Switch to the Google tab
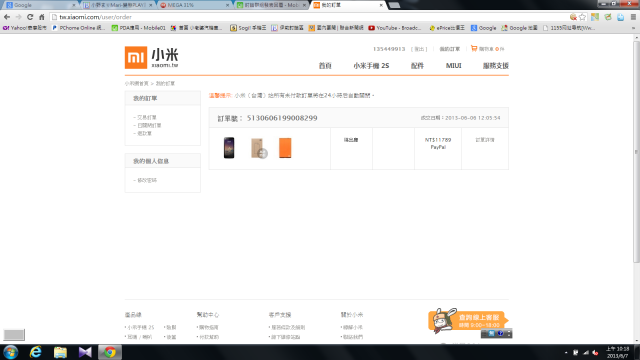 tap(40, 5)
